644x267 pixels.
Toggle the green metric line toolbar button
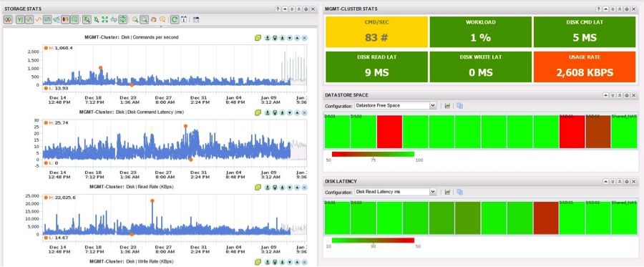point(29,19)
